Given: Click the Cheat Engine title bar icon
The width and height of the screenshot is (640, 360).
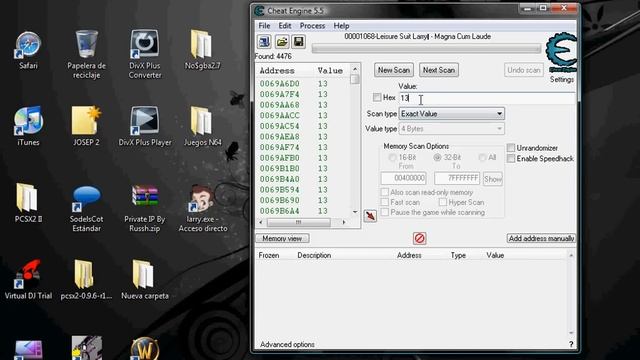Looking at the screenshot, I should (x=259, y=11).
